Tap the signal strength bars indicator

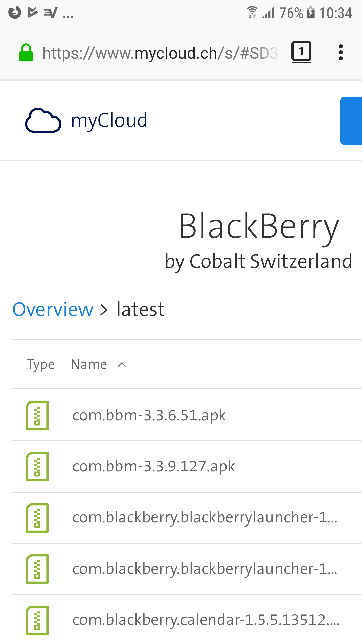point(268,13)
